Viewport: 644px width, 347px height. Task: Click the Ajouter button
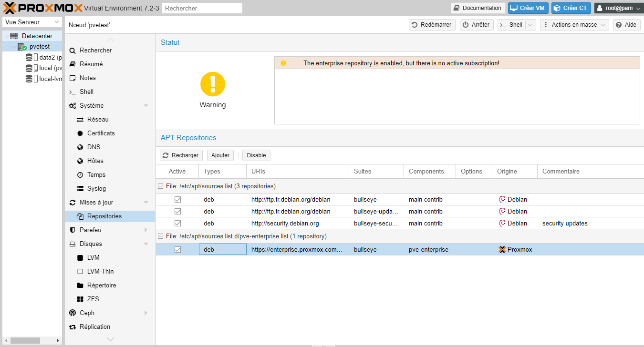[220, 155]
